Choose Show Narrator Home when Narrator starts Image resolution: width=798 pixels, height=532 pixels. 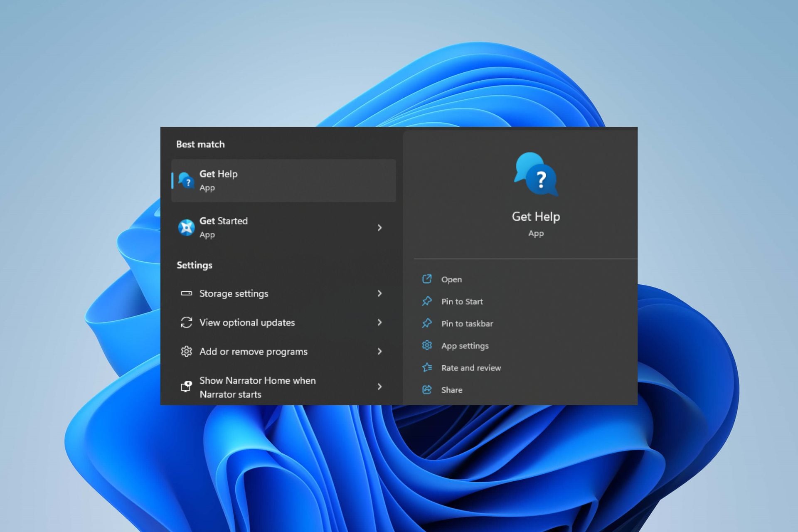[x=258, y=387]
